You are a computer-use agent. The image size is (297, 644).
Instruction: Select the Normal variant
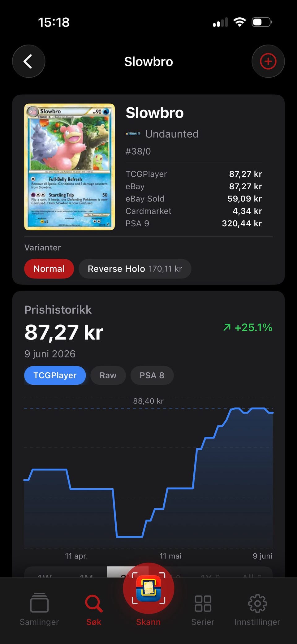tap(49, 269)
